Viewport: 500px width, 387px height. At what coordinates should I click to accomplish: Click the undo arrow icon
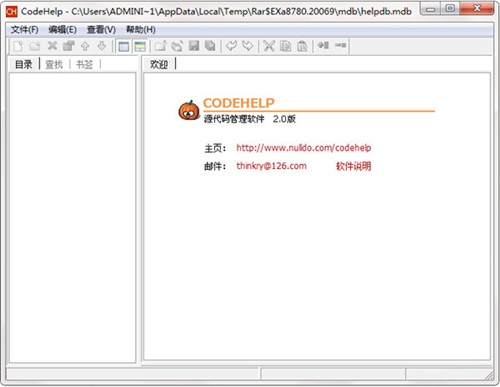point(231,46)
